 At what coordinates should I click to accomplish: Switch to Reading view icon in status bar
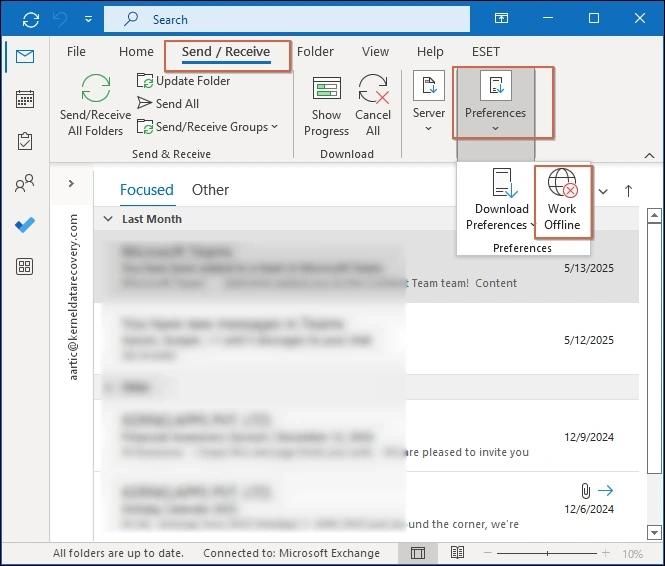click(457, 552)
